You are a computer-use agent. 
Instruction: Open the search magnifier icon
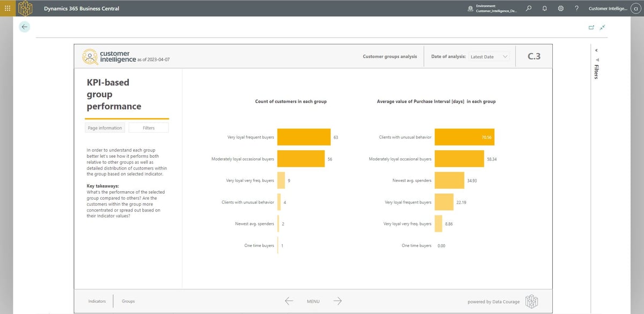click(x=529, y=9)
